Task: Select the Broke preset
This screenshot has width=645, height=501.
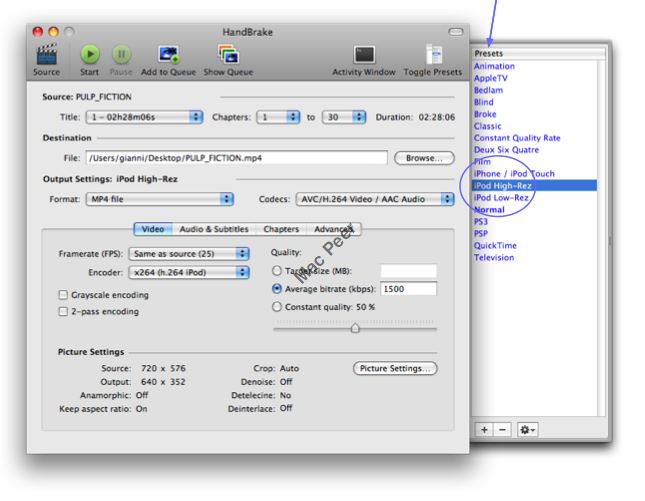Action: (x=485, y=114)
